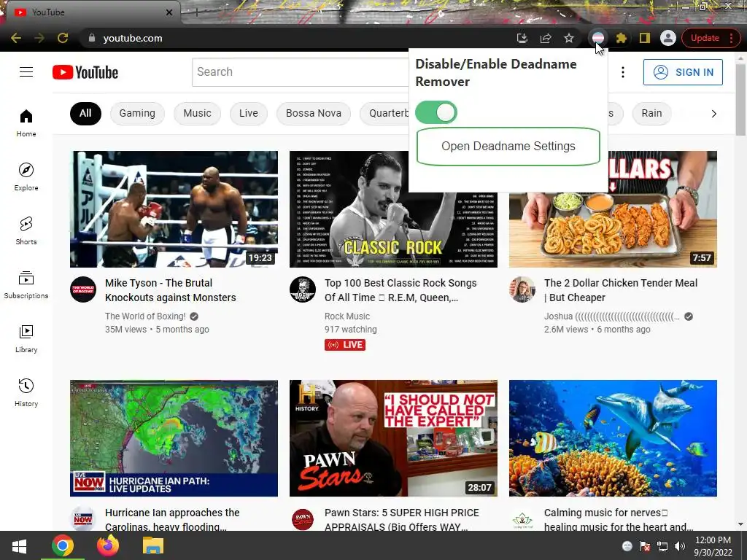747x560 pixels.
Task: Click The 2 Dollar Chicken Tender Meal title
Action: pos(621,290)
